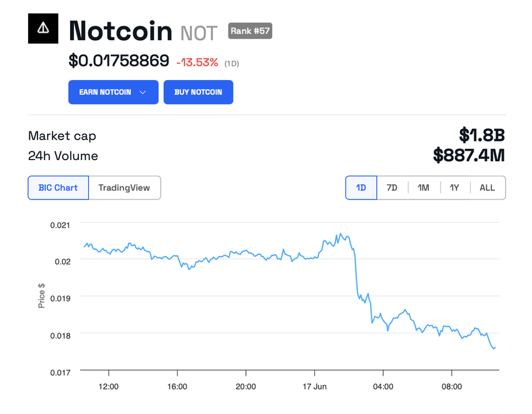Show the ALL time range
The image size is (532, 414).
click(x=487, y=188)
